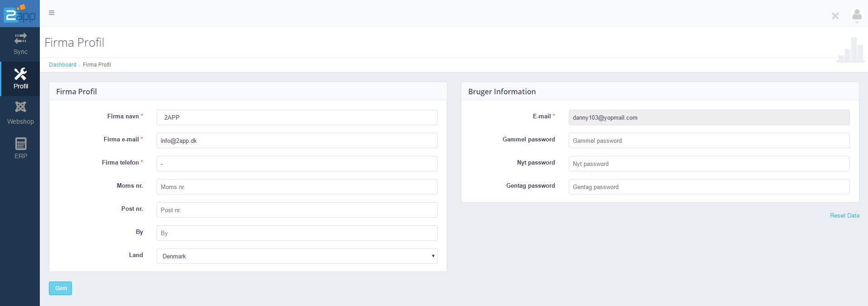Open the user account avatar menu
This screenshot has width=868, height=306.
click(x=856, y=16)
